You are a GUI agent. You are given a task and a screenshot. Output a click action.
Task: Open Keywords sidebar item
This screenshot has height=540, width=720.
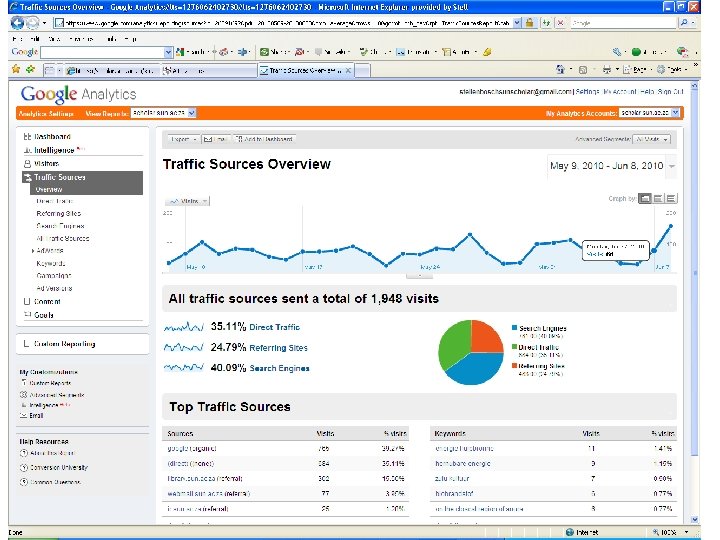click(x=51, y=263)
